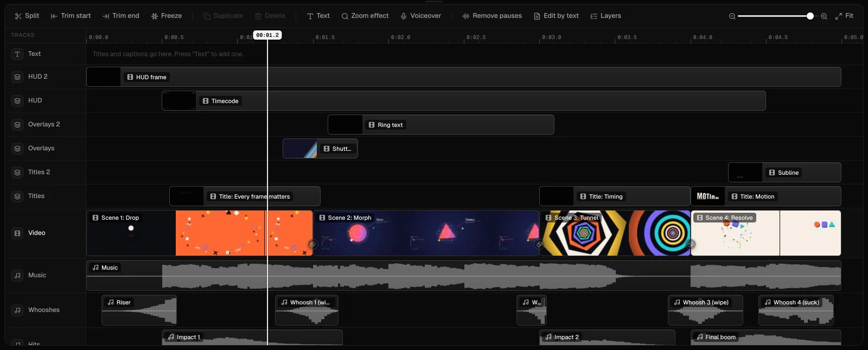868x350 pixels.
Task: Click the Duplicate button
Action: pos(223,16)
